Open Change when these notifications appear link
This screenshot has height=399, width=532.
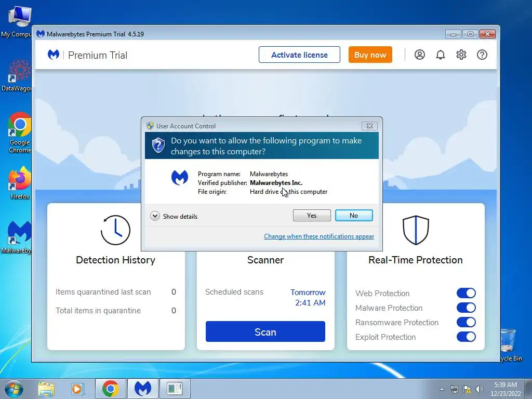click(319, 236)
